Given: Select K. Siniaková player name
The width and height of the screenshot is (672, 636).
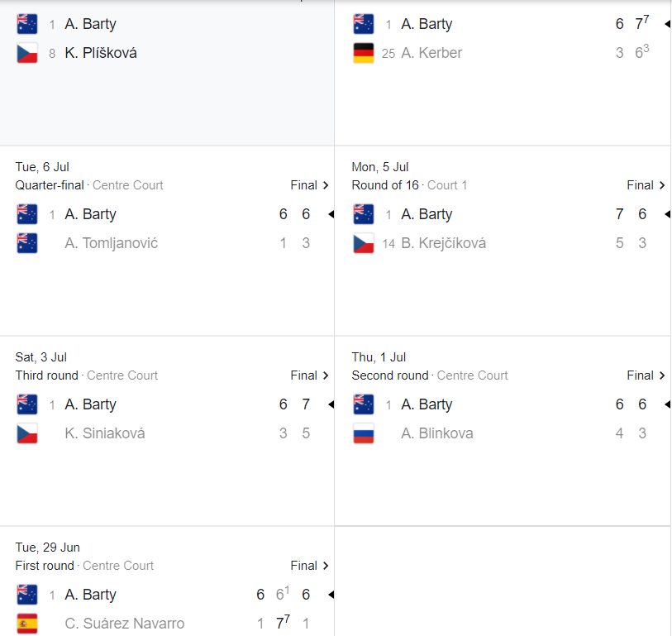Looking at the screenshot, I should pyautogui.click(x=104, y=433).
